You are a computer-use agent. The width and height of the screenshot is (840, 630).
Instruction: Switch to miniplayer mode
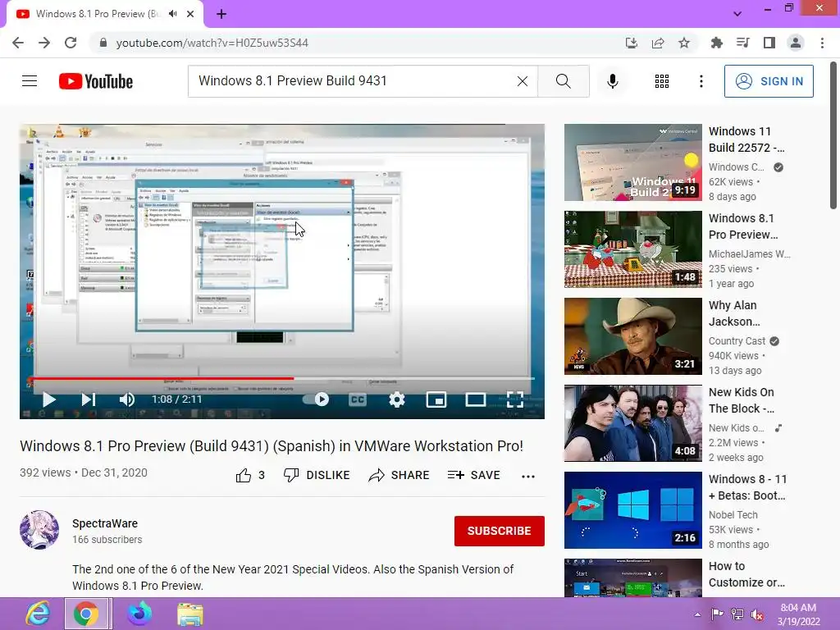tap(436, 399)
